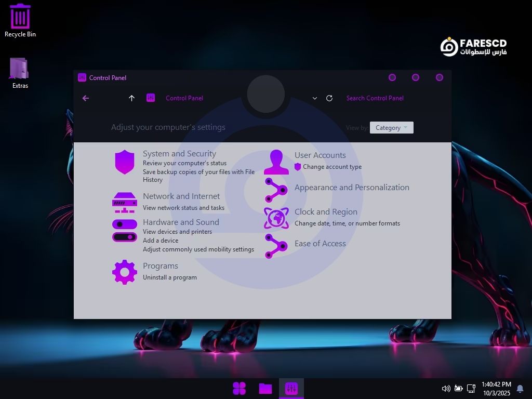Image resolution: width=532 pixels, height=399 pixels.
Task: Open the User Accounts icon
Action: click(276, 162)
